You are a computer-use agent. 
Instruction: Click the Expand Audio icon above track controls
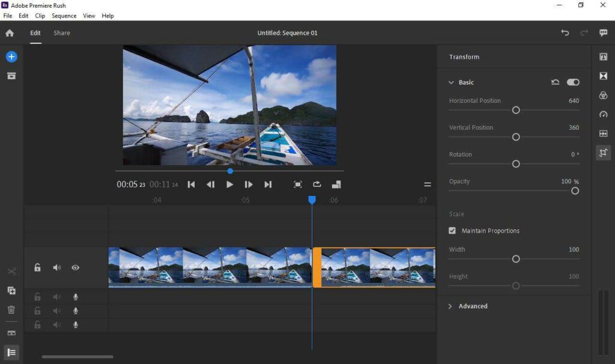11,333
